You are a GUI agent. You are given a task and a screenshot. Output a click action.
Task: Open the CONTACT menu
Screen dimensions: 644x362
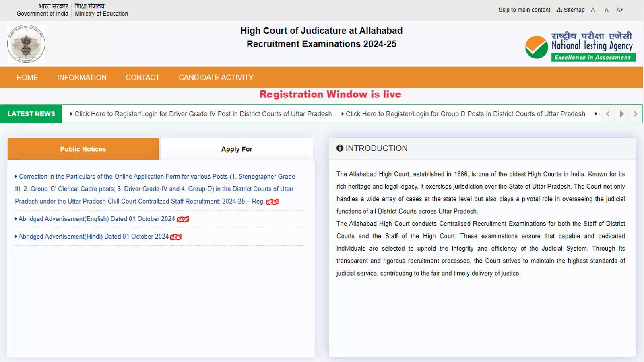point(142,77)
